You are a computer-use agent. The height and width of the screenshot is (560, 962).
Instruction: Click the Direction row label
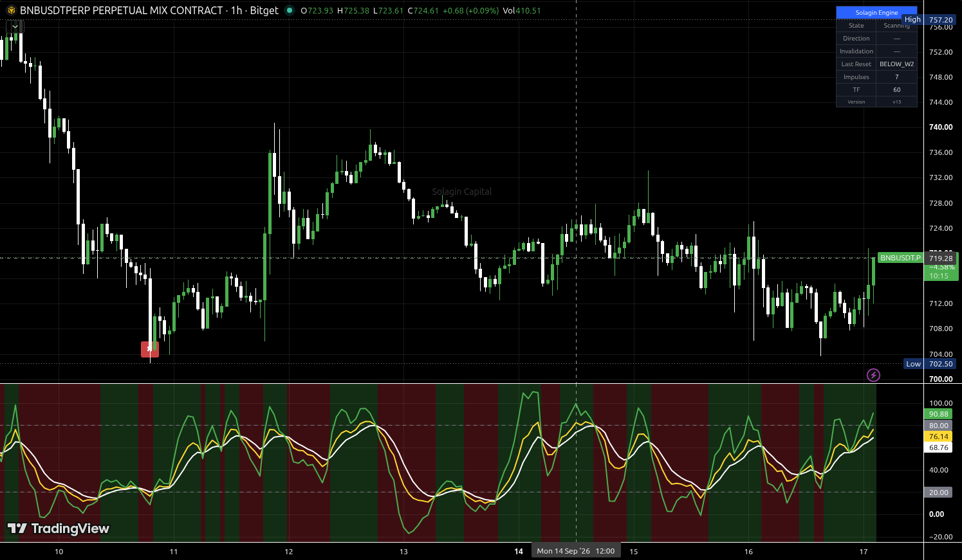pyautogui.click(x=856, y=39)
